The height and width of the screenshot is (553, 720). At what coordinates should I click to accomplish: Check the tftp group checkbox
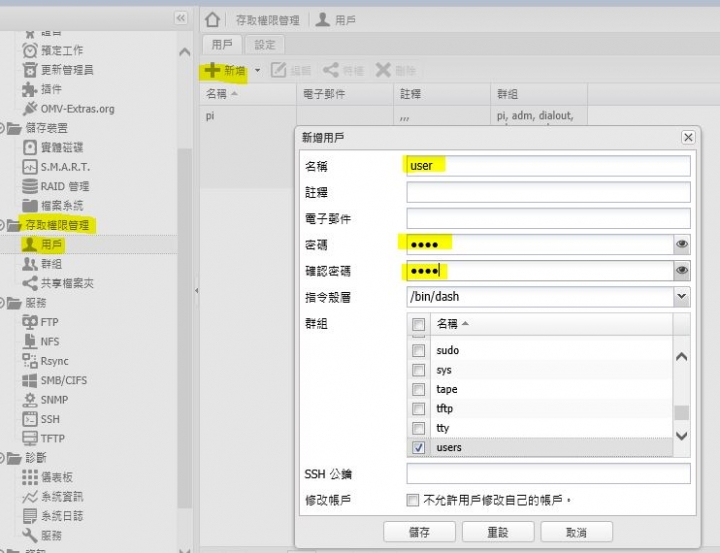click(418, 409)
